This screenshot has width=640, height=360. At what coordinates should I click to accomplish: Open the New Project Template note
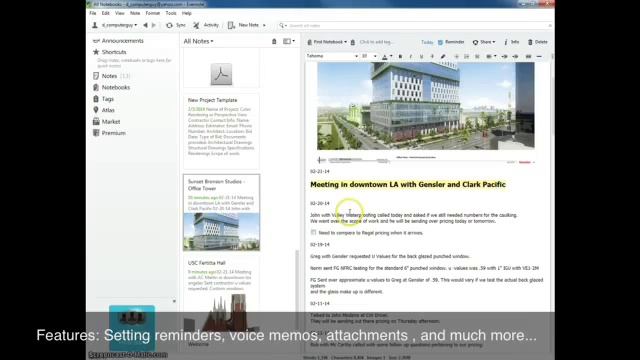click(221, 131)
